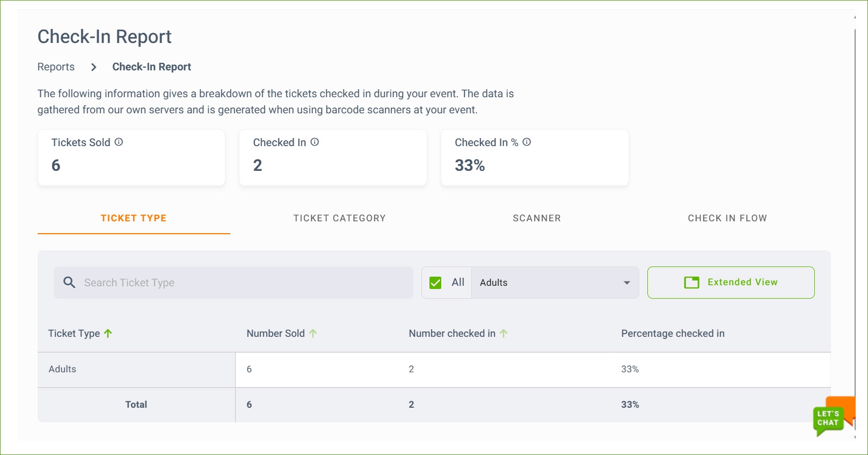The height and width of the screenshot is (455, 868).
Task: Go to Reports breadcrumb link
Action: [56, 67]
